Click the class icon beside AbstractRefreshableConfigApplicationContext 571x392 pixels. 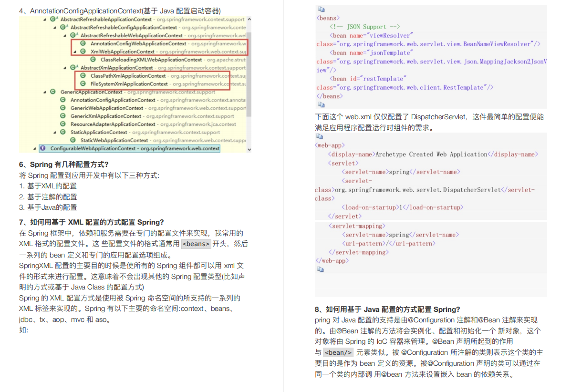pos(63,27)
